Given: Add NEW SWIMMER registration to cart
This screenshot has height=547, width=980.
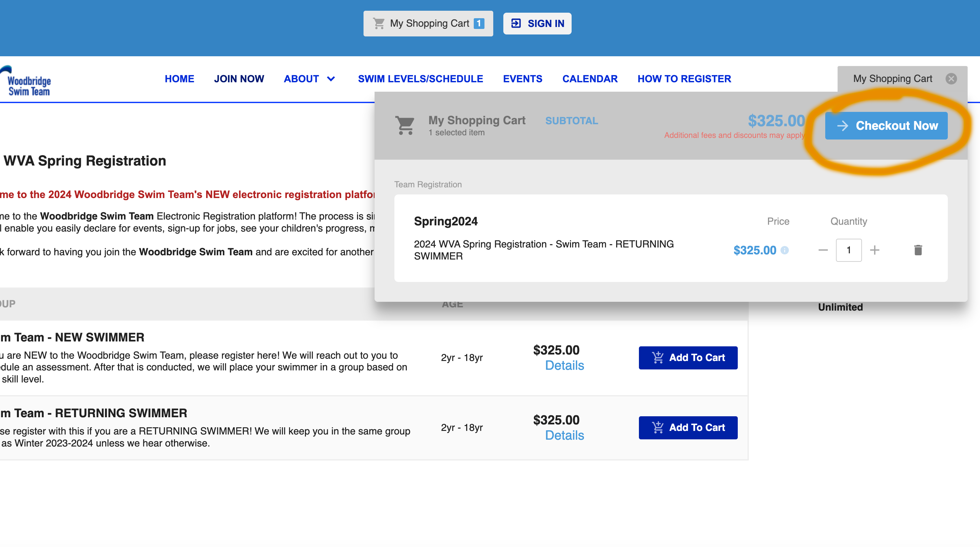Looking at the screenshot, I should coord(688,357).
